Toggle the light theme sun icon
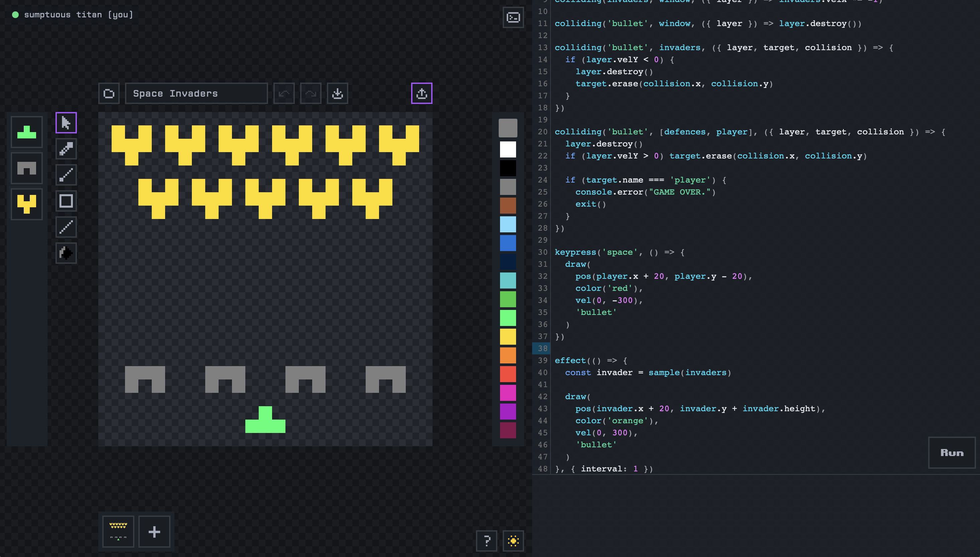Viewport: 980px width, 557px height. pyautogui.click(x=513, y=541)
